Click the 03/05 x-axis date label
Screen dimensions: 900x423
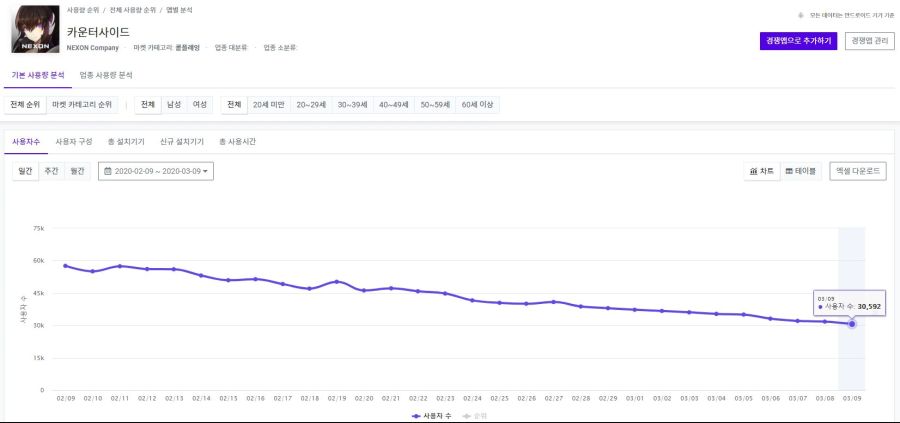pyautogui.click(x=743, y=398)
